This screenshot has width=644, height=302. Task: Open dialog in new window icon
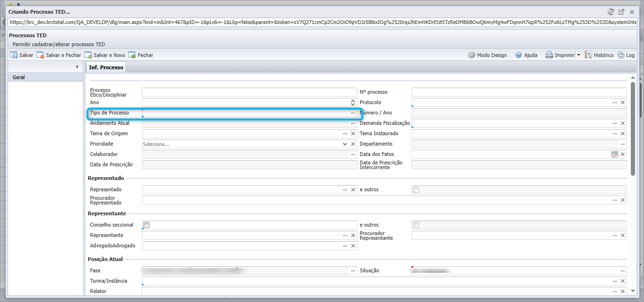tap(621, 12)
